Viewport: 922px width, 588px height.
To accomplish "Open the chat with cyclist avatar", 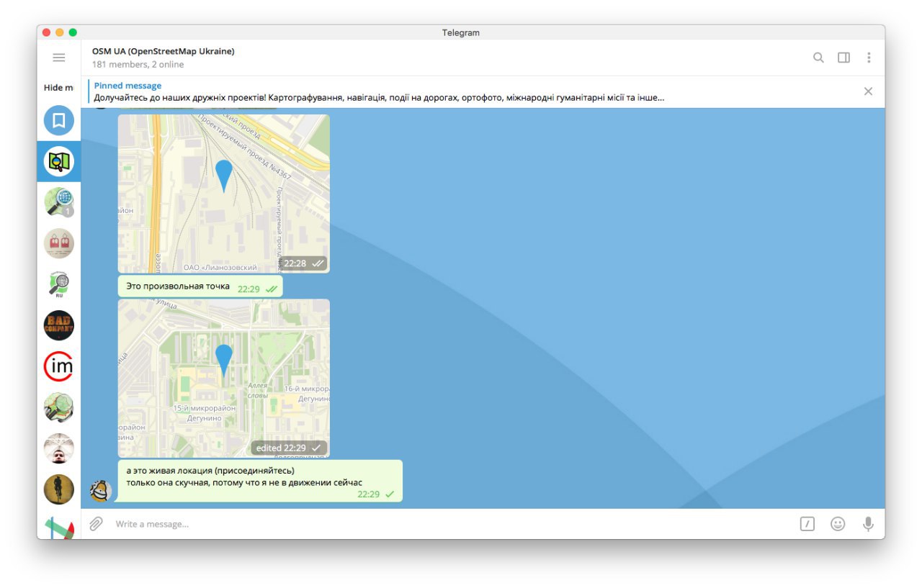I will pyautogui.click(x=59, y=489).
